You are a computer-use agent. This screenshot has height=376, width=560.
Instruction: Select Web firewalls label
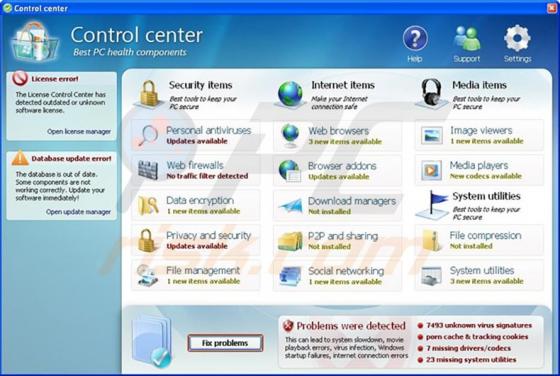pyautogui.click(x=195, y=165)
